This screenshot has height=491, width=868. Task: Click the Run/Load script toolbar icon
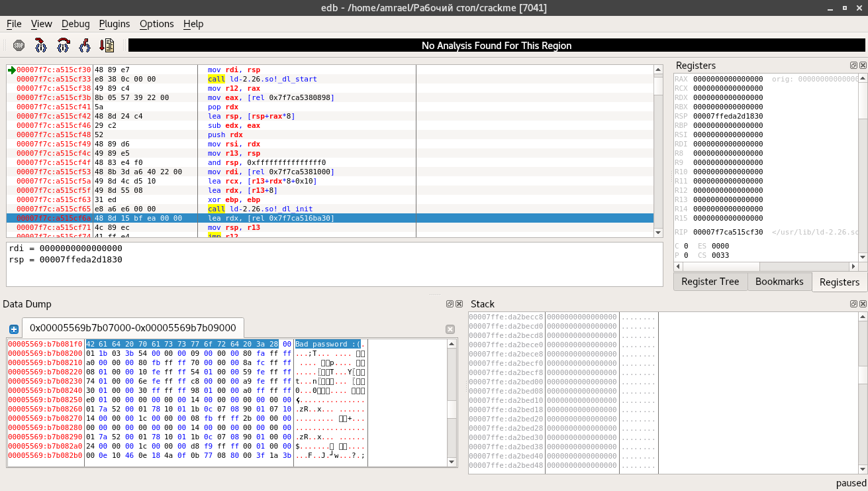[107, 46]
